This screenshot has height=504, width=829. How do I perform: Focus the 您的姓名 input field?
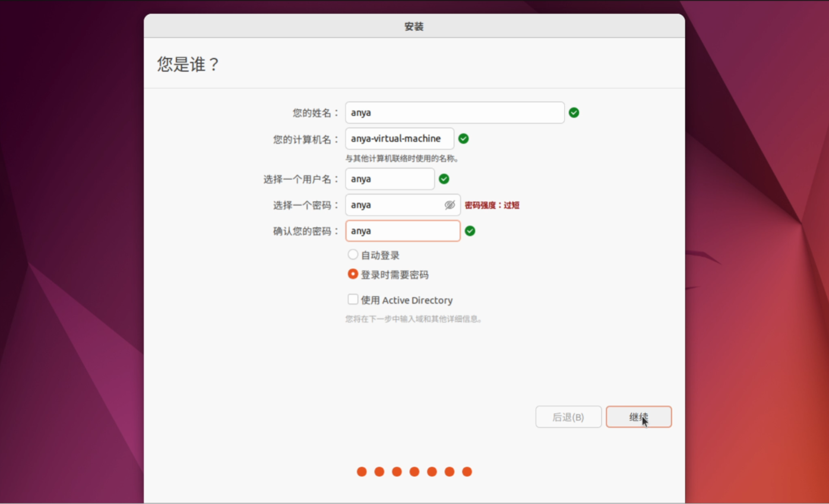click(x=454, y=113)
